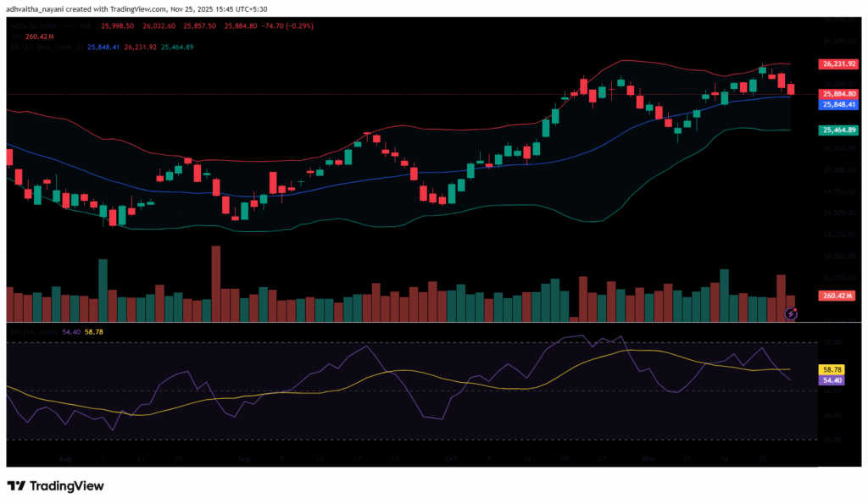868x504 pixels.
Task: Select the BB (20, SMA, close, 2) indicator legend
Action: pos(42,47)
